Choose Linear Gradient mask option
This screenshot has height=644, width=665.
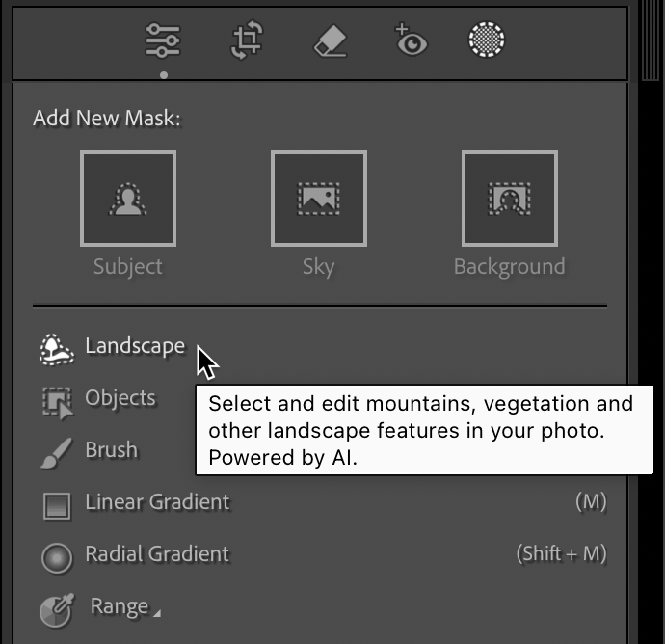157,502
